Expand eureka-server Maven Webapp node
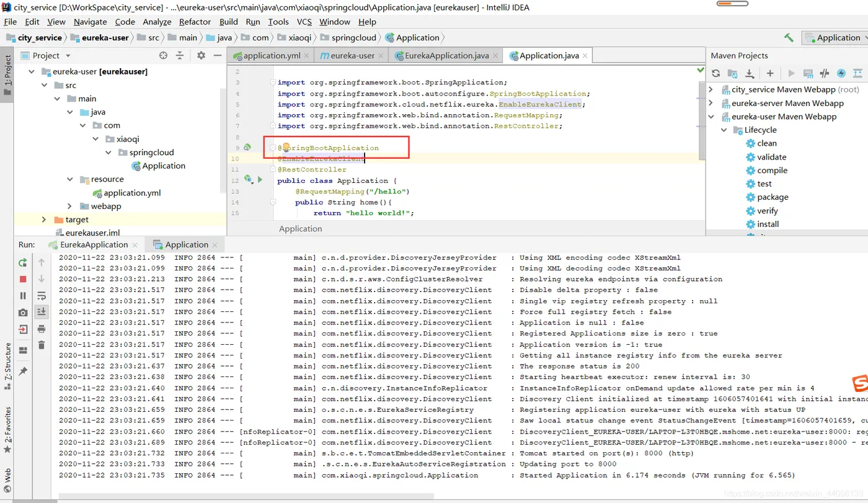Image resolution: width=868 pixels, height=503 pixels. [x=711, y=103]
